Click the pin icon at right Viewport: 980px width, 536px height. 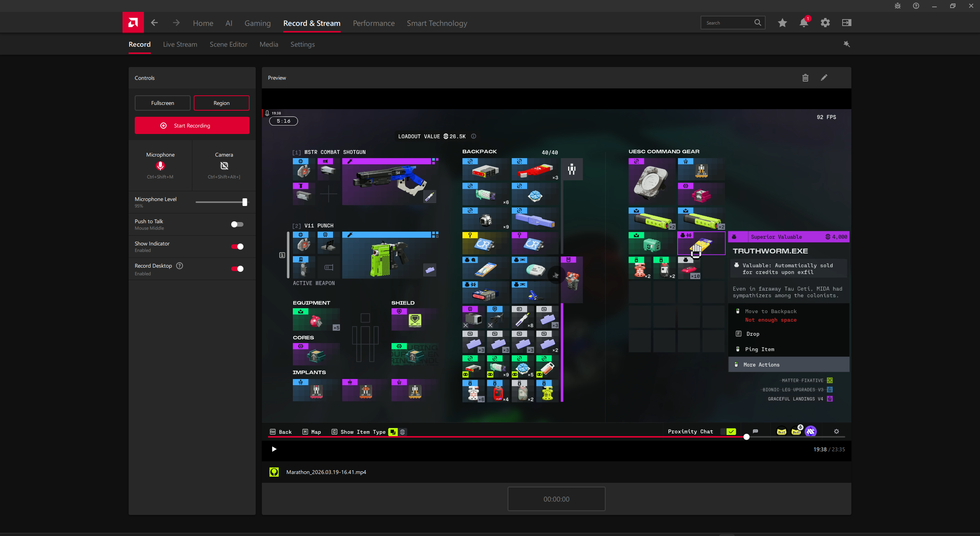pyautogui.click(x=846, y=44)
